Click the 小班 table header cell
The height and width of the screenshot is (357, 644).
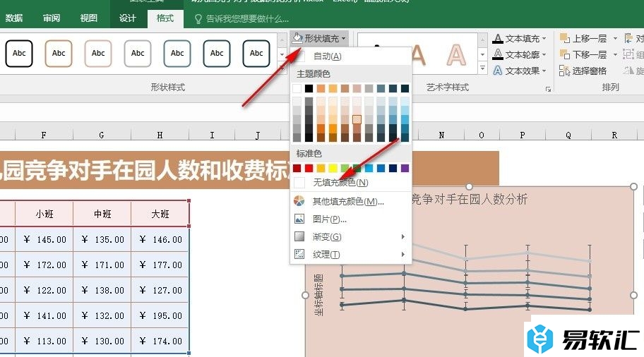click(x=44, y=214)
